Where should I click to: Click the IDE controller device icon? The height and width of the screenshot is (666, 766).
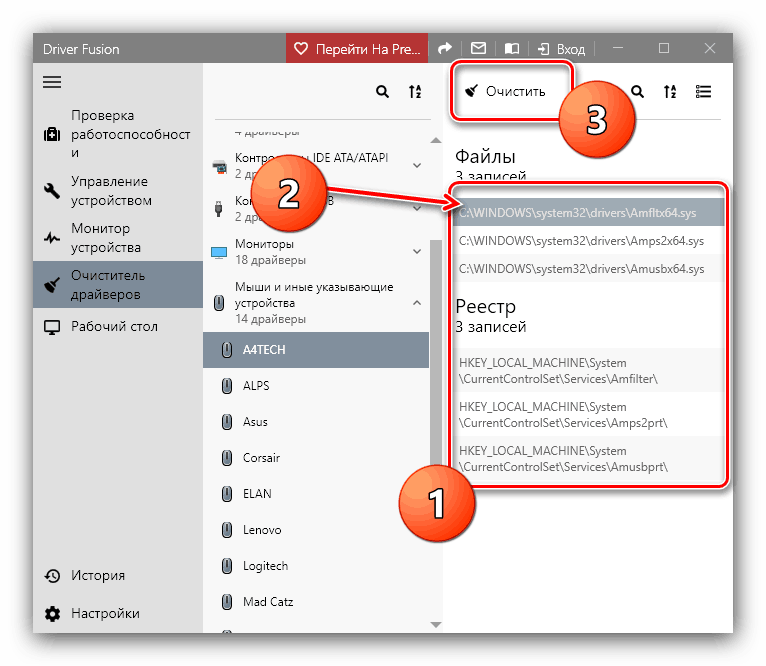(x=219, y=167)
